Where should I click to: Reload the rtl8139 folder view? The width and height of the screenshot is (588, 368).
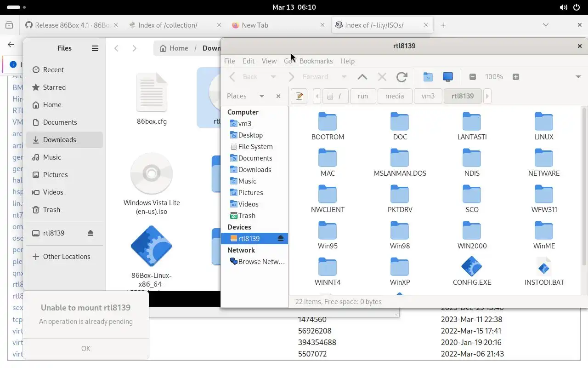click(402, 77)
